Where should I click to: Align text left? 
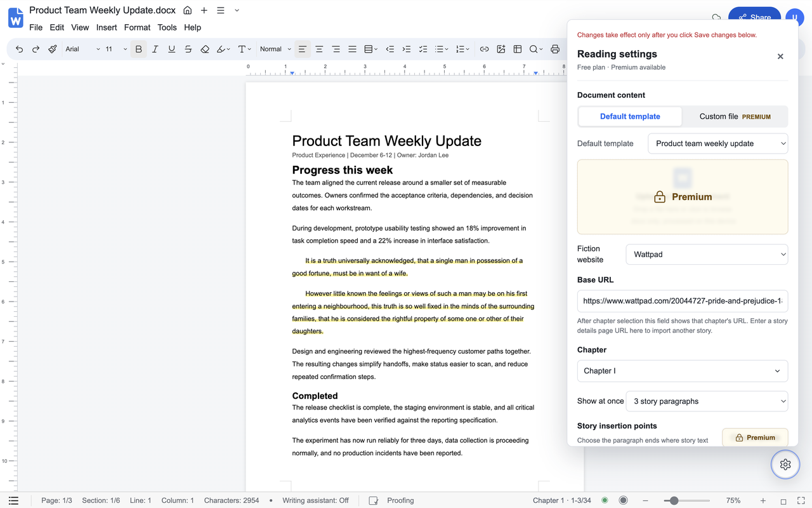click(303, 49)
